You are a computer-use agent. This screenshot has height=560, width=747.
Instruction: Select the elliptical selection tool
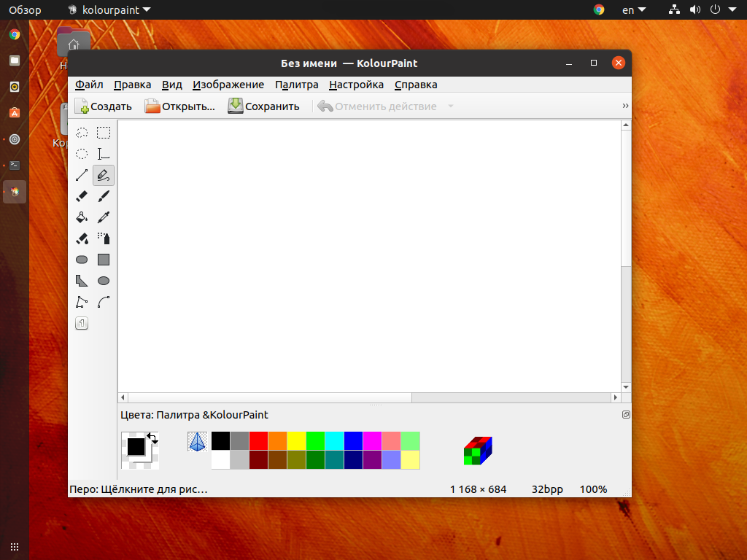point(82,154)
